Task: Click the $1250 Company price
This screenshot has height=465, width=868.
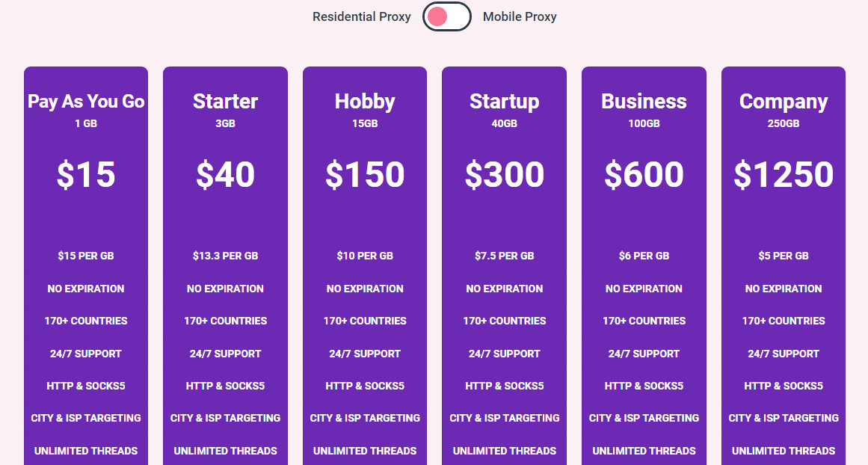Action: 784,174
